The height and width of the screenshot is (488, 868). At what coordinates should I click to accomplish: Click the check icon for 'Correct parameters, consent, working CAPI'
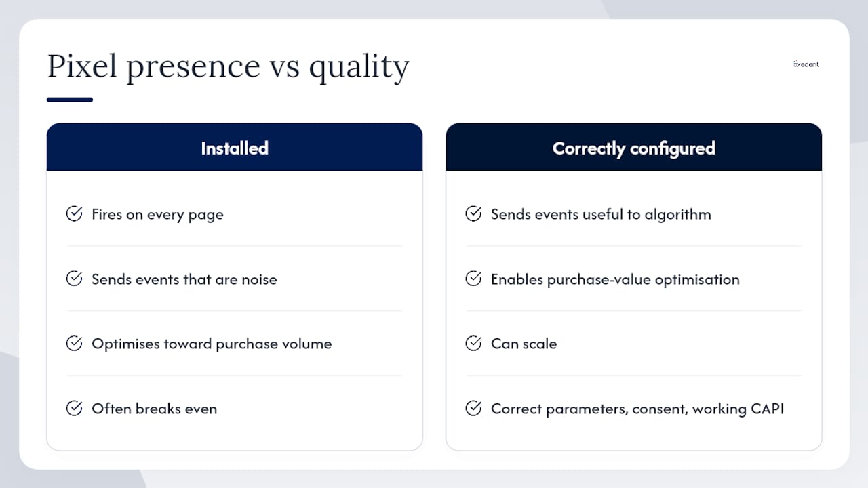pyautogui.click(x=473, y=408)
